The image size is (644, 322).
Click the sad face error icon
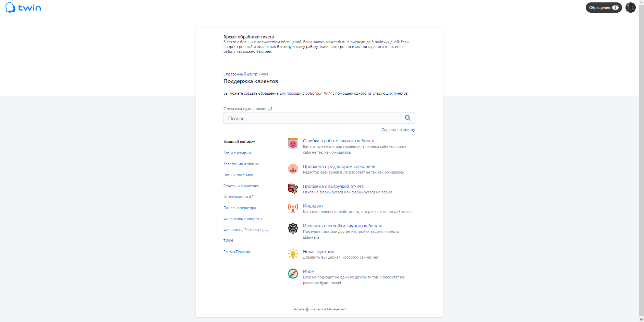pyautogui.click(x=293, y=143)
